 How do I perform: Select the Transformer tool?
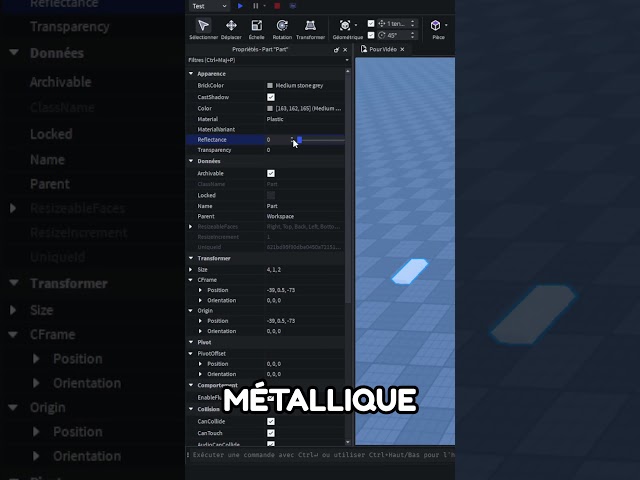click(310, 29)
